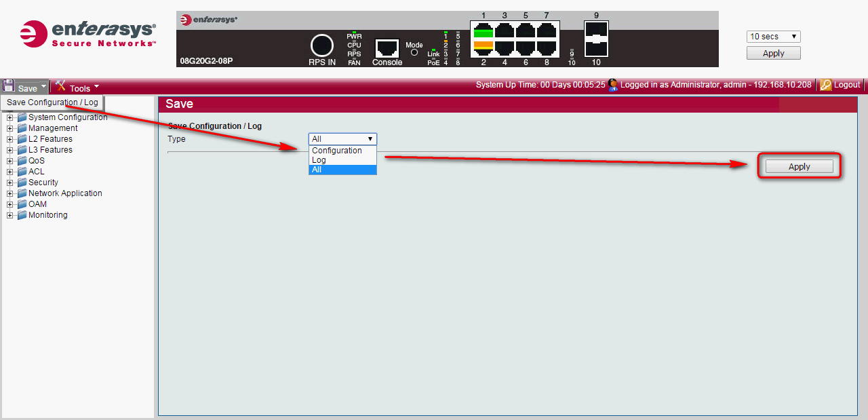Open the Save Configuration / Log menu item

[x=52, y=102]
